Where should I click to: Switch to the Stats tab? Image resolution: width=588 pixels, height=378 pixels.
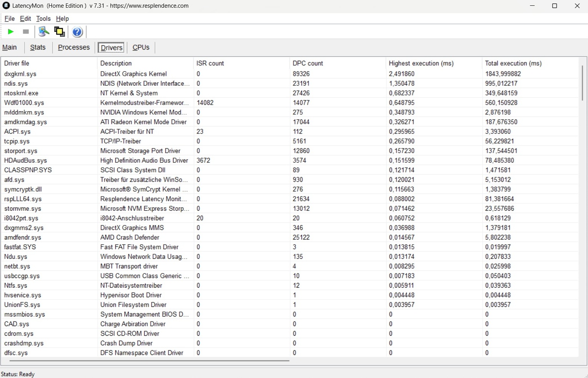[38, 47]
